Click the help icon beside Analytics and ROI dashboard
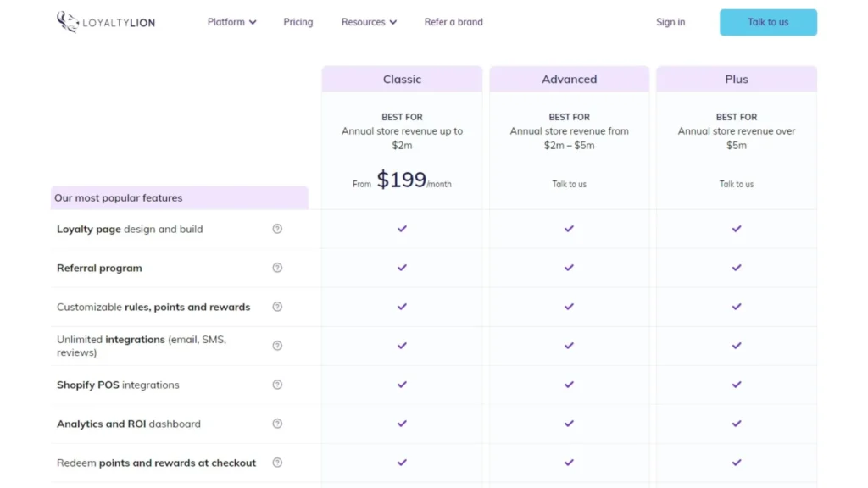This screenshot has height=488, width=868. pyautogui.click(x=277, y=424)
